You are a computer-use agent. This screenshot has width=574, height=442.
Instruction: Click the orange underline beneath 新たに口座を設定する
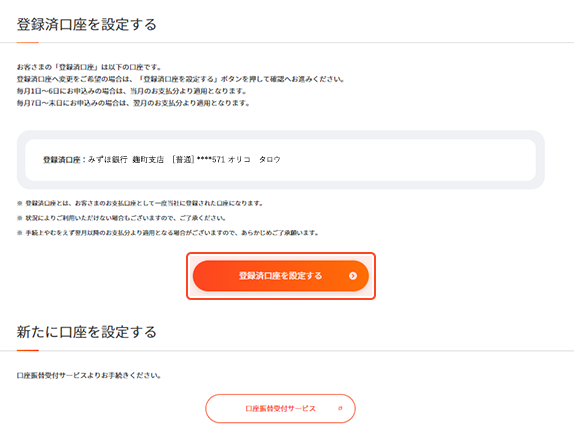click(x=27, y=350)
